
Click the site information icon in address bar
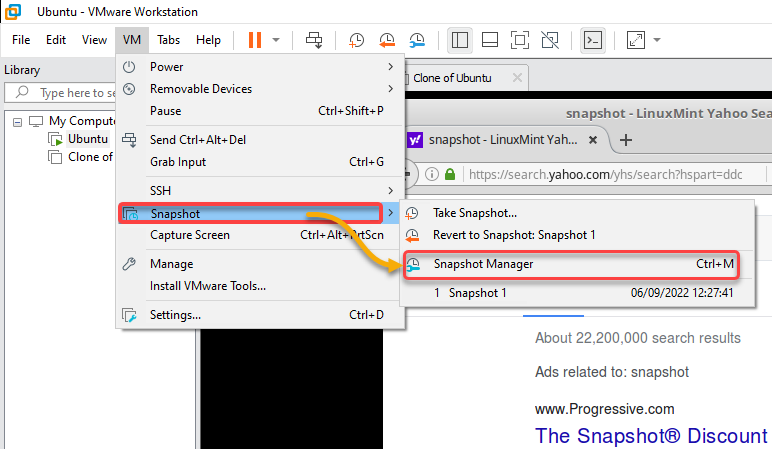(432, 174)
